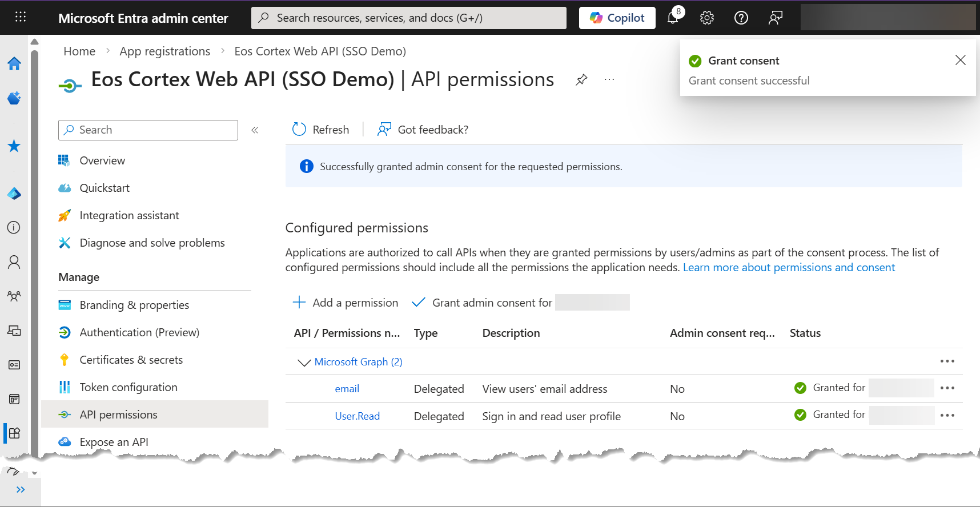
Task: Click the feedback icon in top bar
Action: pos(775,18)
